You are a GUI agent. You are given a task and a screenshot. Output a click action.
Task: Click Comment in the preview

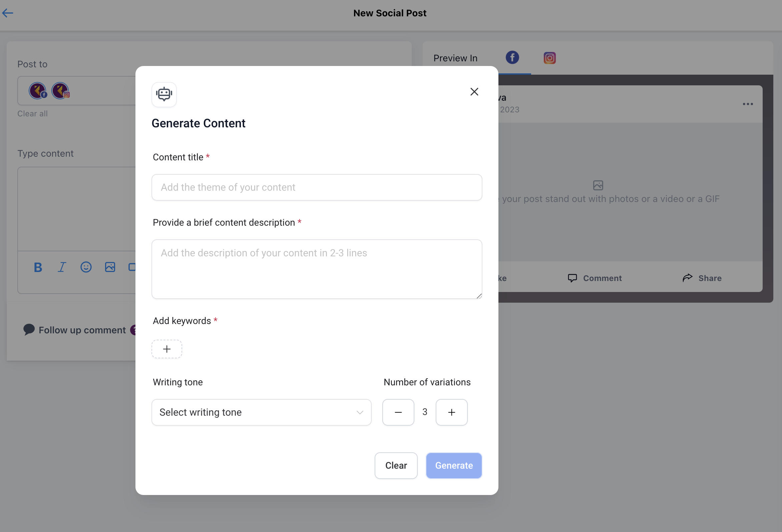[x=595, y=278]
